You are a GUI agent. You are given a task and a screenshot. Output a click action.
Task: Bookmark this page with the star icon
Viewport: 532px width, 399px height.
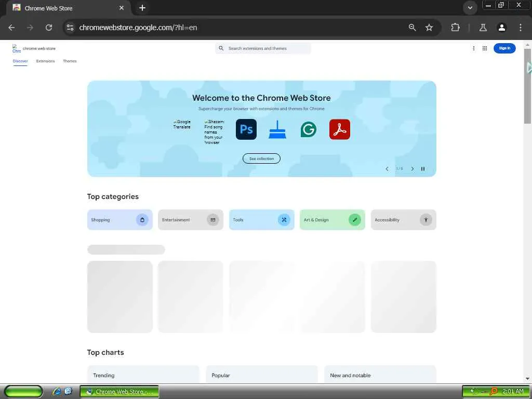429,28
